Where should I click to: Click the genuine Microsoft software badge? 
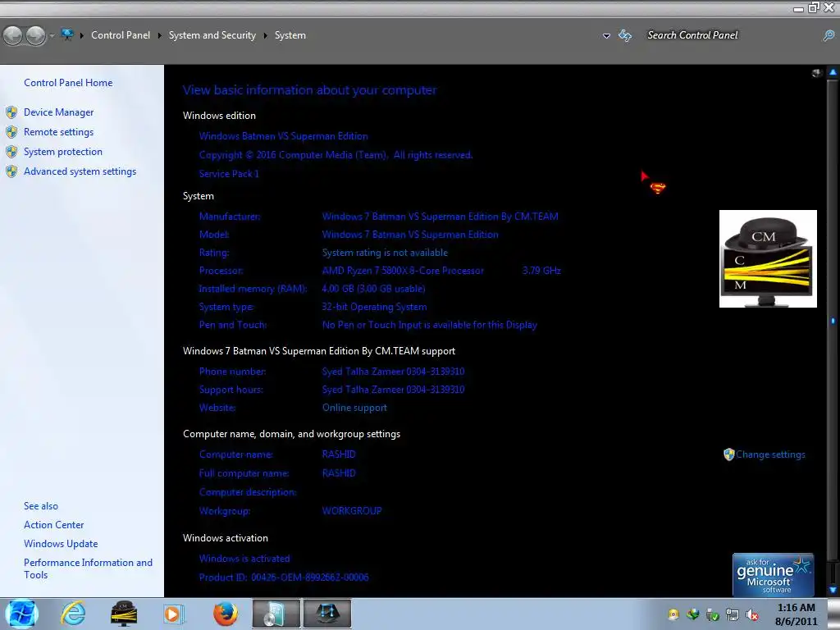click(773, 575)
